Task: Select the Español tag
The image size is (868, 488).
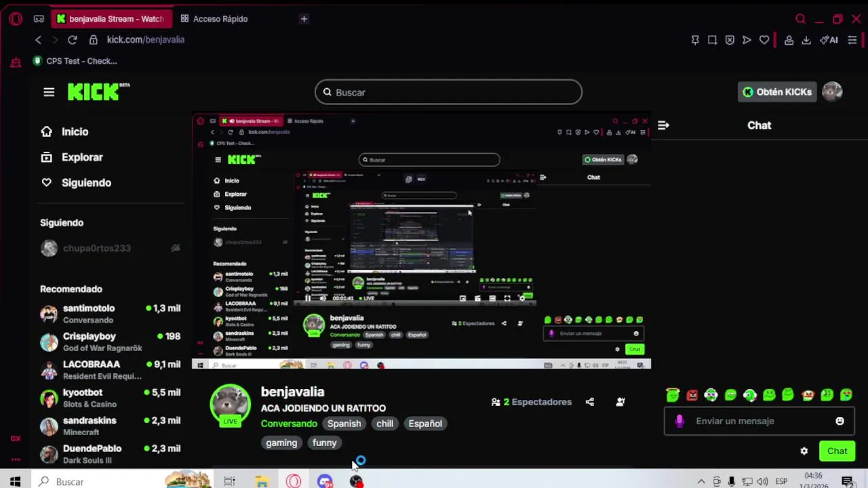Action: pos(425,424)
